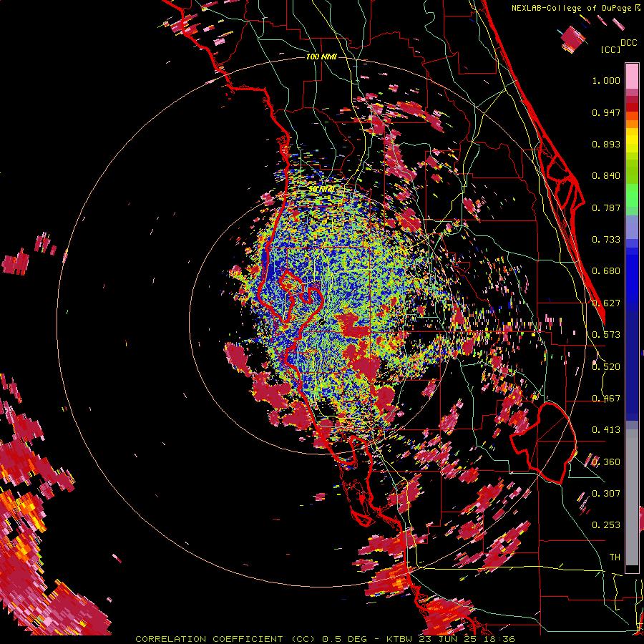
Task: Click the 100 NMI range ring label
Action: pos(321,57)
